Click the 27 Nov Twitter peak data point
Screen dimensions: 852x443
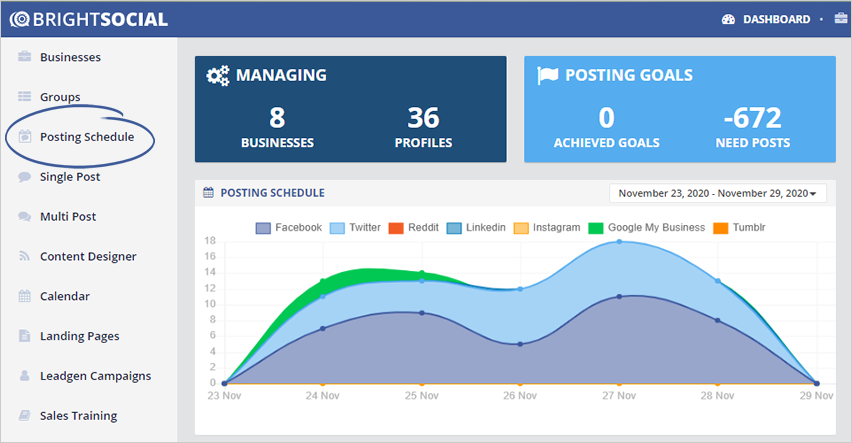(619, 241)
